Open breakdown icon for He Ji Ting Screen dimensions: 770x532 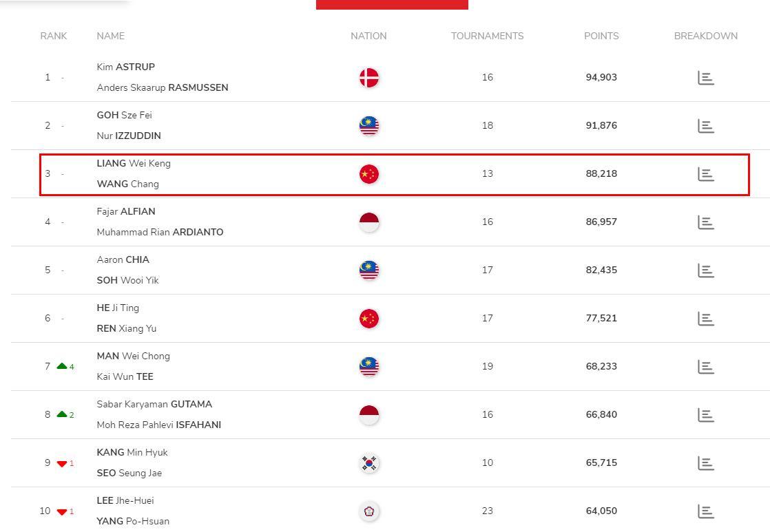click(706, 318)
